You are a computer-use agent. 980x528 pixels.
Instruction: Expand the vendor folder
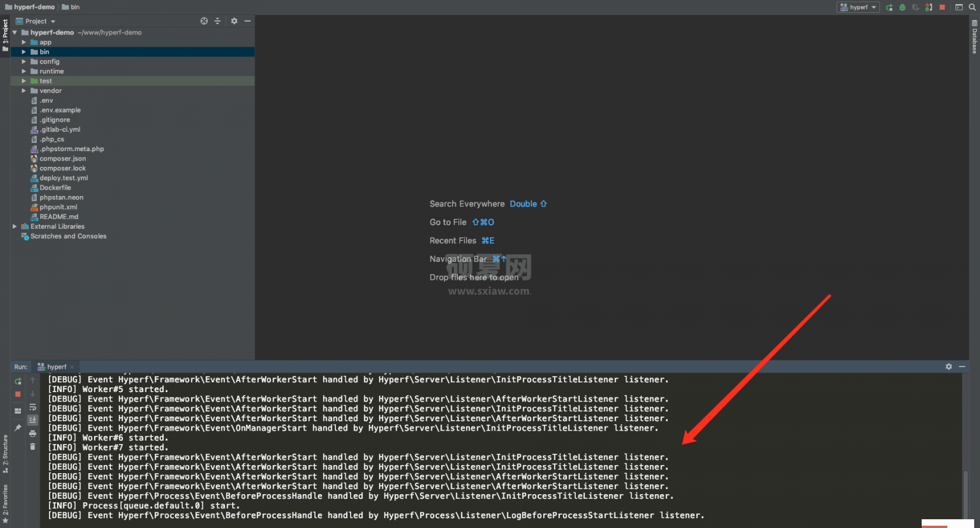pyautogui.click(x=24, y=91)
